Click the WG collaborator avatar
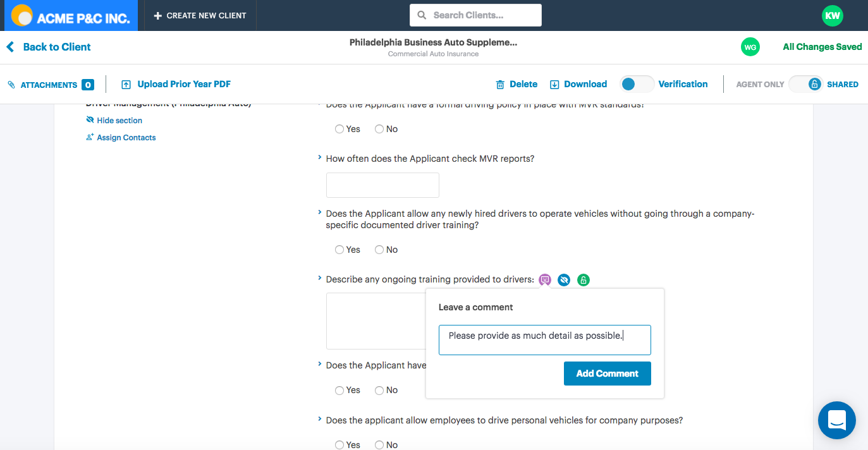The width and height of the screenshot is (868, 450). click(x=750, y=47)
